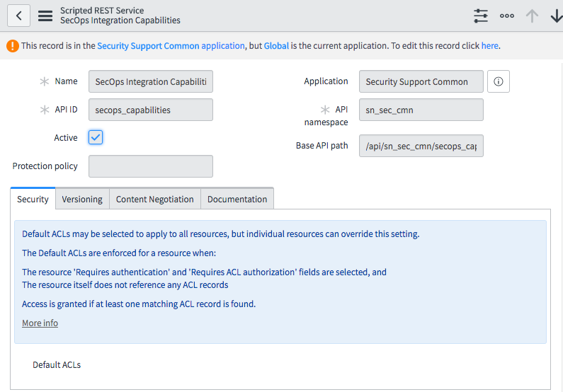Click the orange warning exclamation icon
This screenshot has height=392, width=563.
click(13, 46)
